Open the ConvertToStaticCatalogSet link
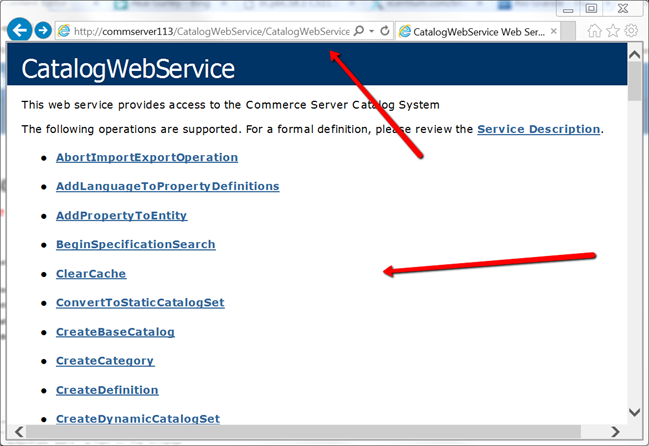This screenshot has width=649, height=446. pyautogui.click(x=140, y=303)
